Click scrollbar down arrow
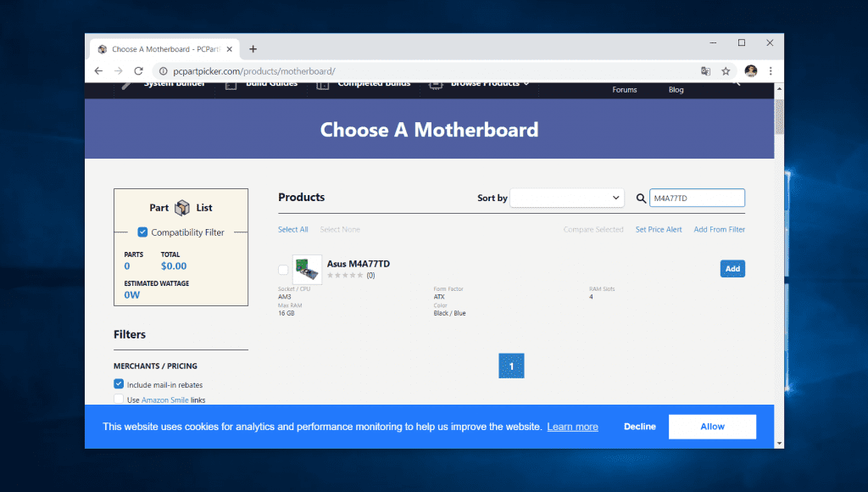The width and height of the screenshot is (868, 492). pyautogui.click(x=780, y=444)
